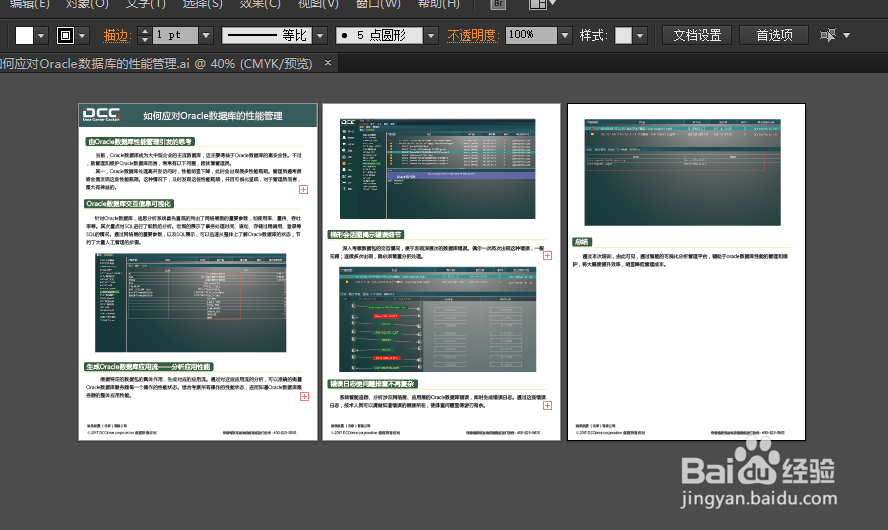This screenshot has height=530, width=888.
Task: Click the footer text on page one
Action: click(x=191, y=429)
